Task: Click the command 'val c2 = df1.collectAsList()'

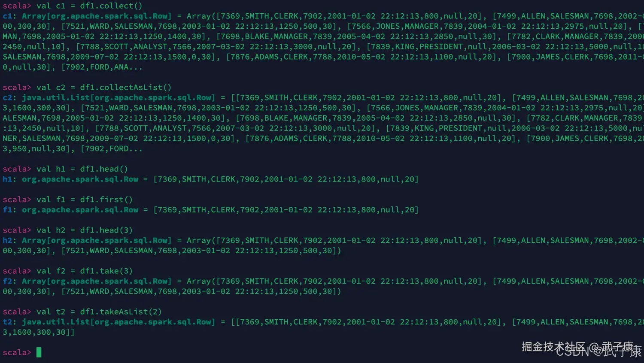Action: 104,88
